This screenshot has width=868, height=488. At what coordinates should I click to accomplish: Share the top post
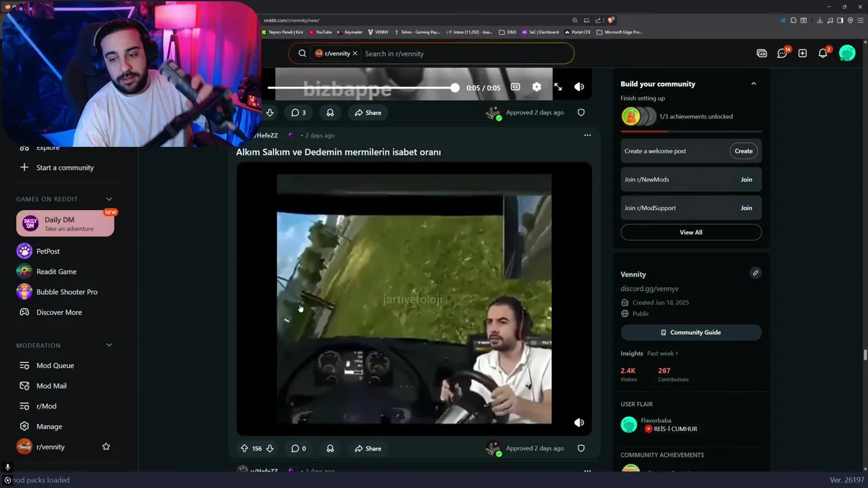pos(368,113)
